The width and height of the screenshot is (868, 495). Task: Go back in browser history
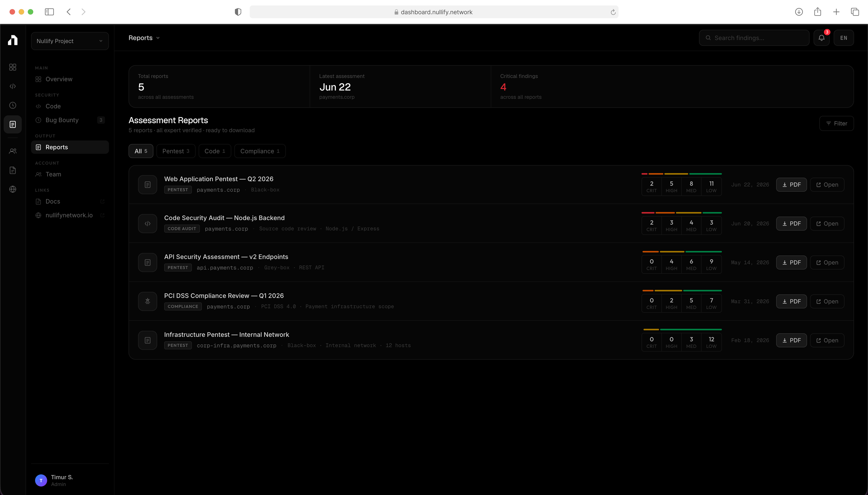click(69, 12)
